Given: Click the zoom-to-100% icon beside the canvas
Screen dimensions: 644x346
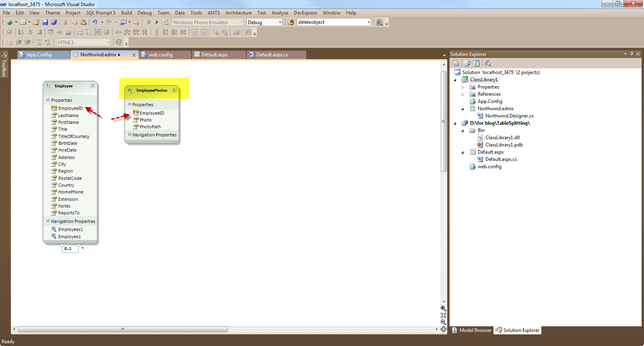Looking at the screenshot, I should [x=444, y=315].
